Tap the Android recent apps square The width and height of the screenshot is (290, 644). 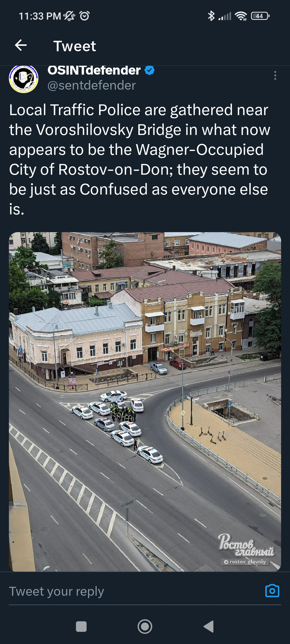[x=81, y=627]
